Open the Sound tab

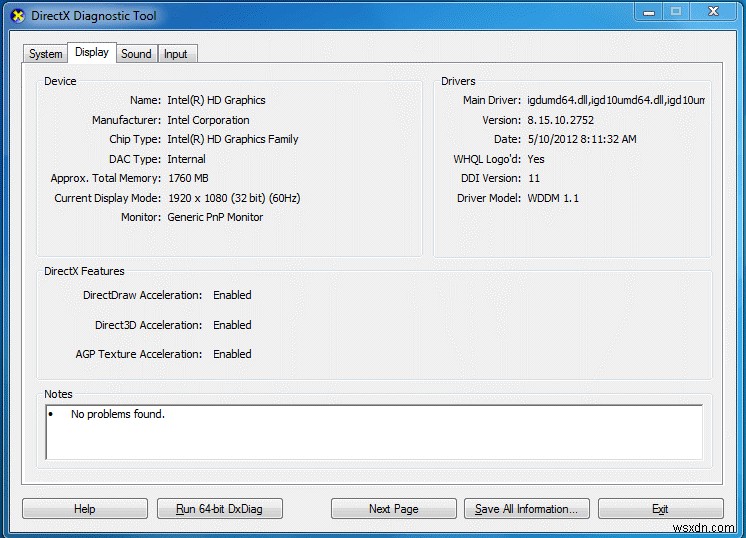pyautogui.click(x=136, y=54)
